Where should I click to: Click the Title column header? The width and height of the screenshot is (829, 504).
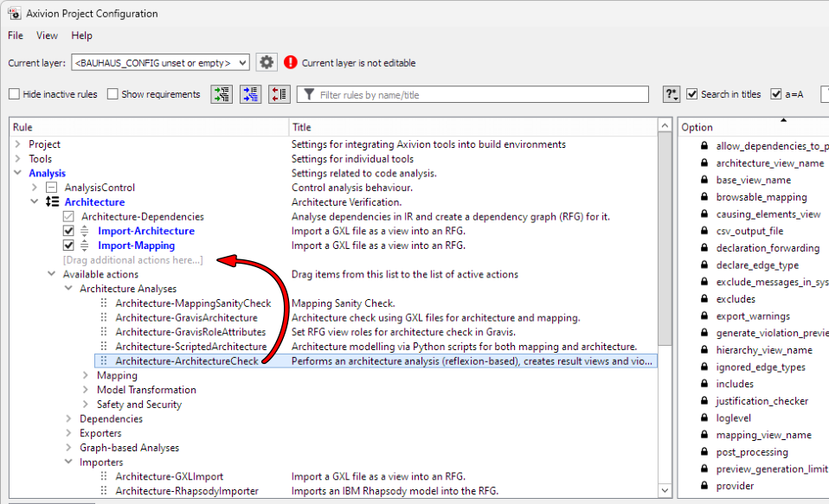(473, 127)
